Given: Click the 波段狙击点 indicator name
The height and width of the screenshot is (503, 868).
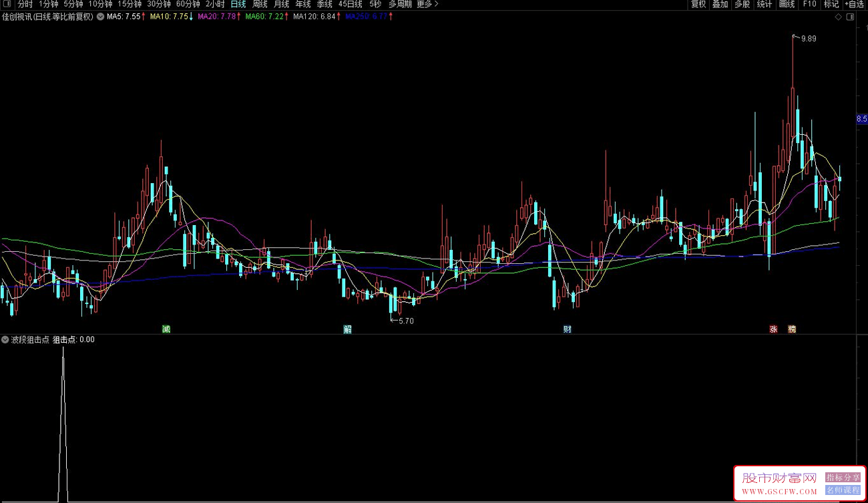Looking at the screenshot, I should pyautogui.click(x=30, y=339).
